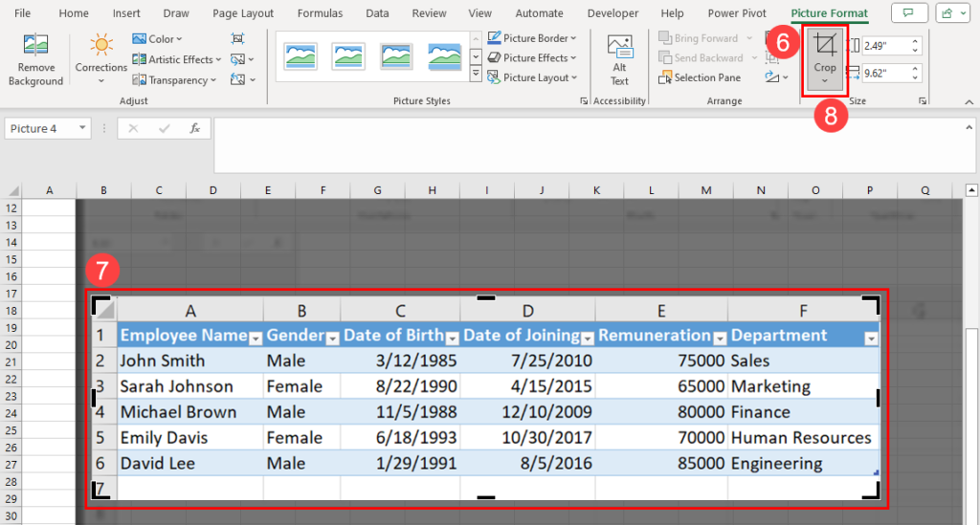Click the Remove Background tool
980x525 pixels.
[35, 59]
